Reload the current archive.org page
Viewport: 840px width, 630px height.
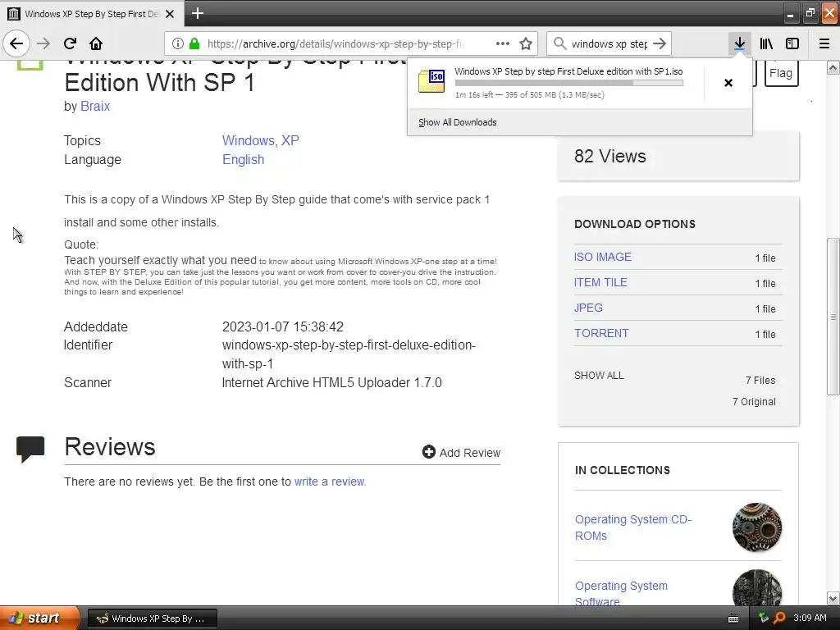[70, 43]
